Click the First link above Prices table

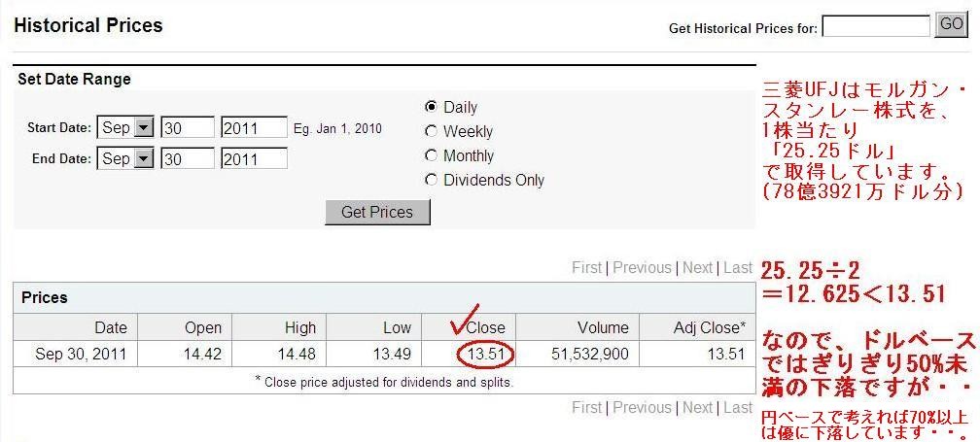click(x=586, y=268)
